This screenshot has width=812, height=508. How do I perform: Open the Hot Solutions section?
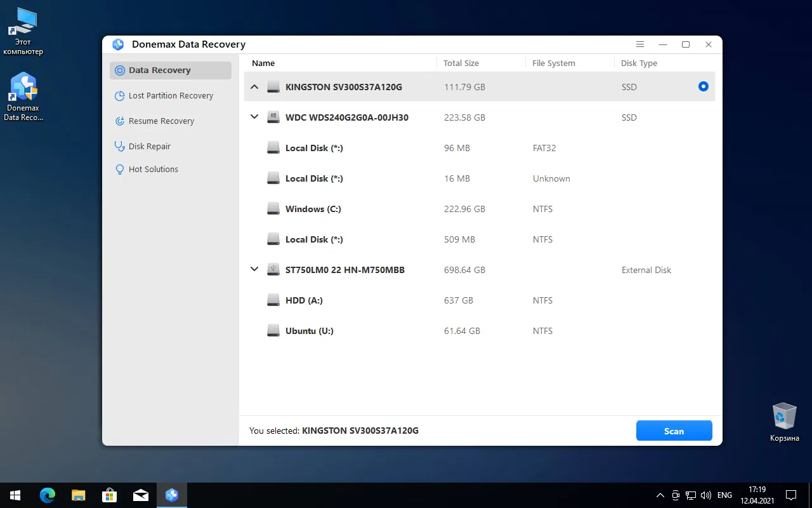152,169
